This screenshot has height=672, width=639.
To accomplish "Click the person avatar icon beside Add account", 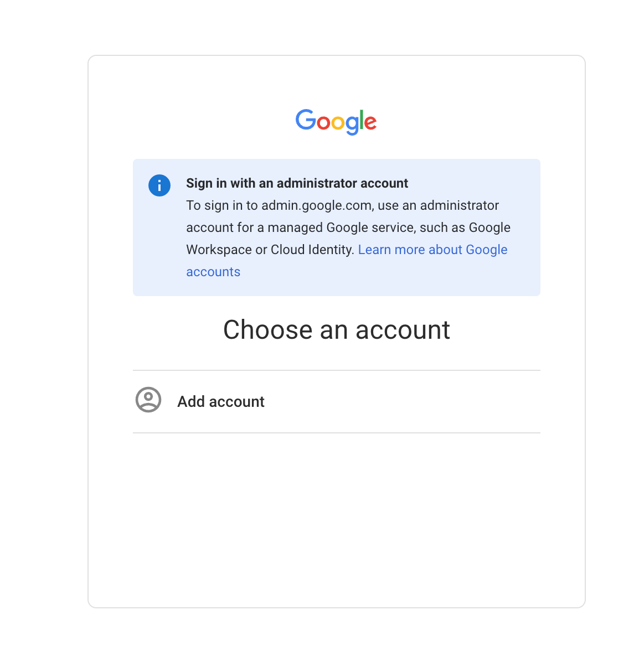I will (148, 400).
